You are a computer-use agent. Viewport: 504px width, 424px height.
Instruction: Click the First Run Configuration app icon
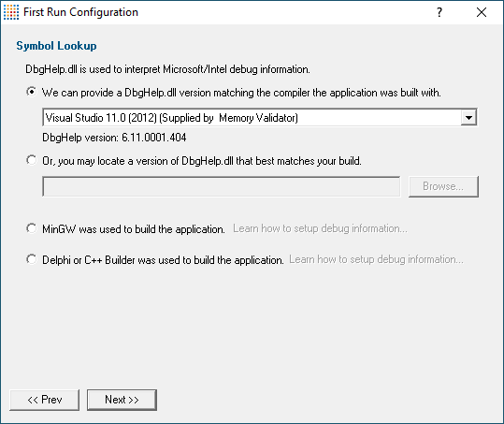point(11,12)
